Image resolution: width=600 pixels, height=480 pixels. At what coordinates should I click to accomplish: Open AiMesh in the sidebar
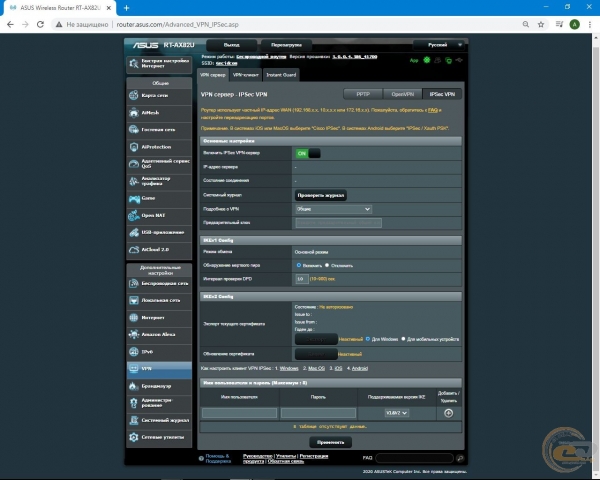(159, 113)
